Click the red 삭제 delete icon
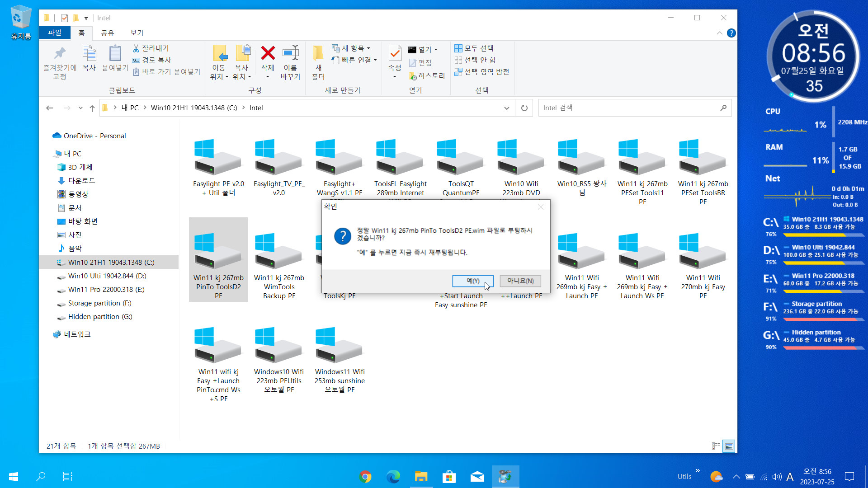Screen dimensions: 868x488 pyautogui.click(x=268, y=53)
